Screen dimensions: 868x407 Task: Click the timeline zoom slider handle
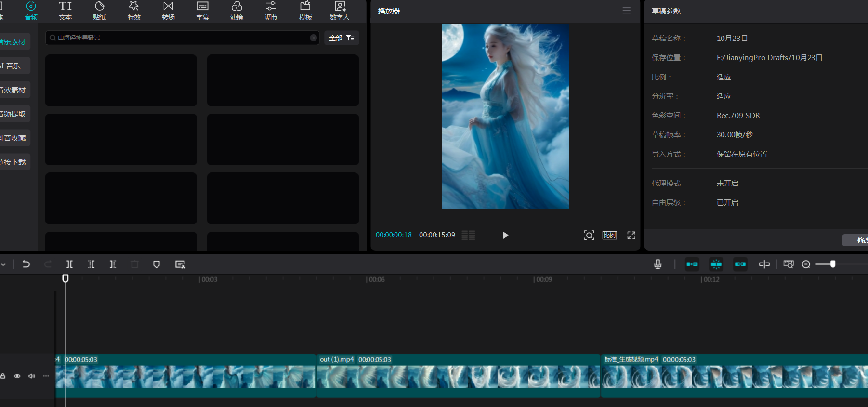pyautogui.click(x=833, y=264)
